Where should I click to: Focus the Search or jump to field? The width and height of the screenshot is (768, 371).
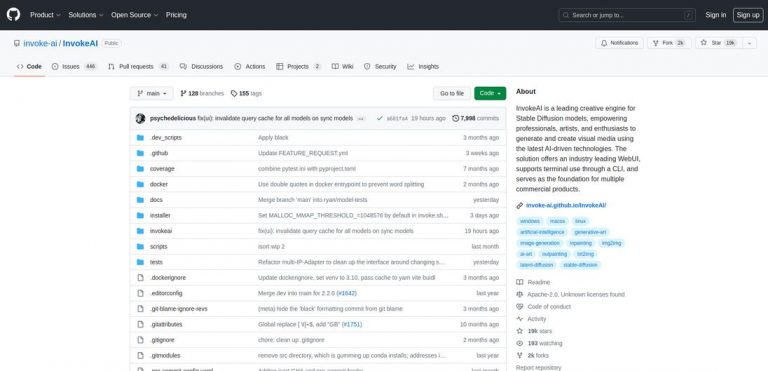coord(627,15)
